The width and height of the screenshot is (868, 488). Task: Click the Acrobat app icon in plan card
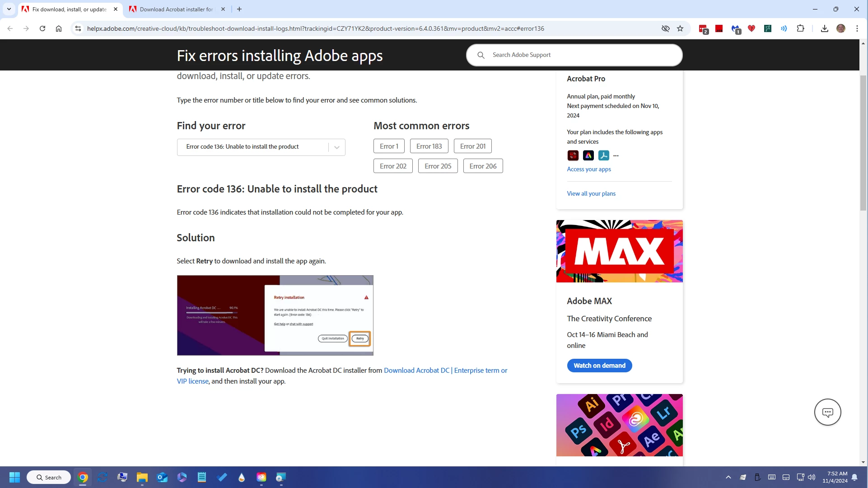point(603,155)
